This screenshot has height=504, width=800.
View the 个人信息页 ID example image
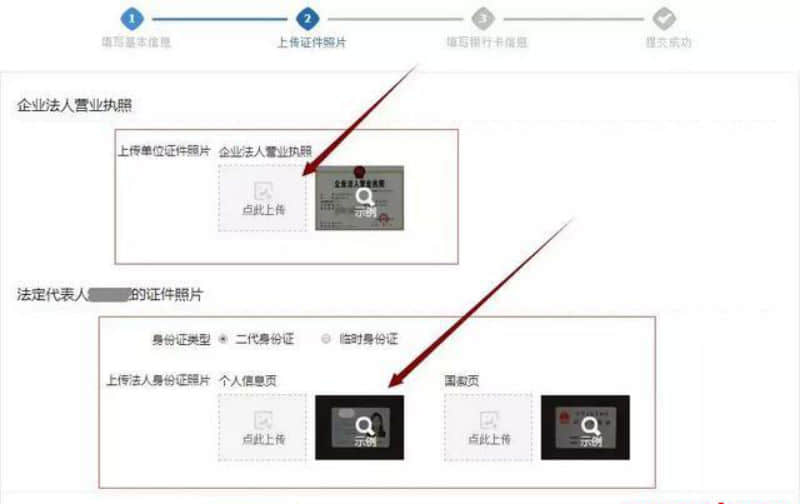(360, 427)
